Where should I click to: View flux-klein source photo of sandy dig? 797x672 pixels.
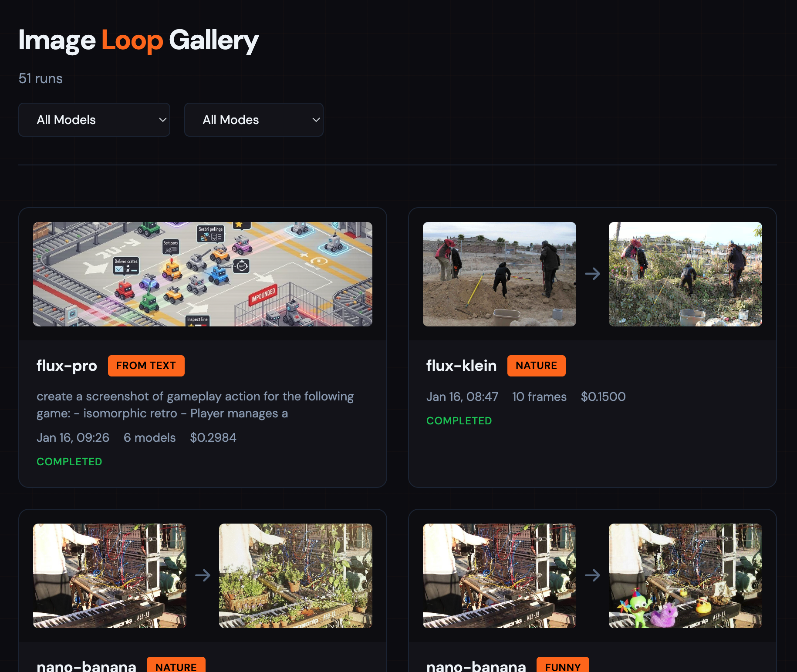point(499,274)
